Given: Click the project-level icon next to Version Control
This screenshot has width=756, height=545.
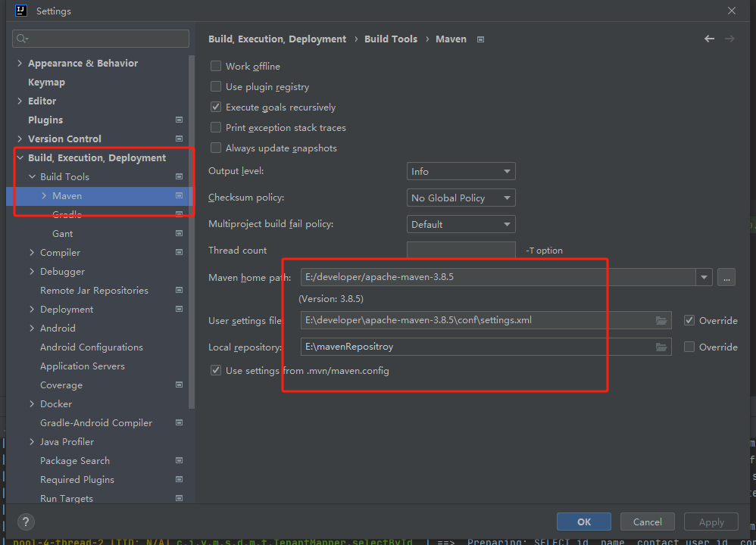Looking at the screenshot, I should point(179,139).
